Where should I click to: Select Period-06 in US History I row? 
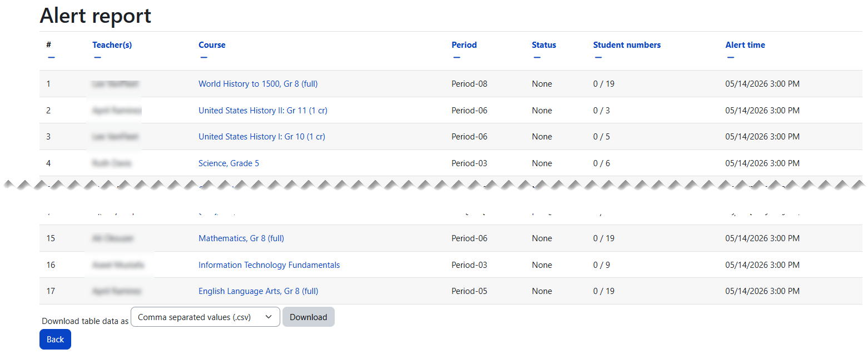point(469,137)
